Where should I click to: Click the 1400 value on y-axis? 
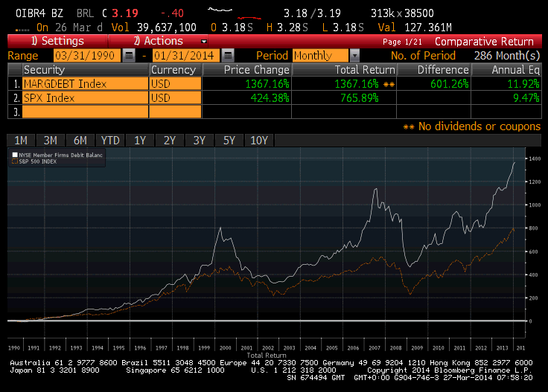[x=535, y=158]
